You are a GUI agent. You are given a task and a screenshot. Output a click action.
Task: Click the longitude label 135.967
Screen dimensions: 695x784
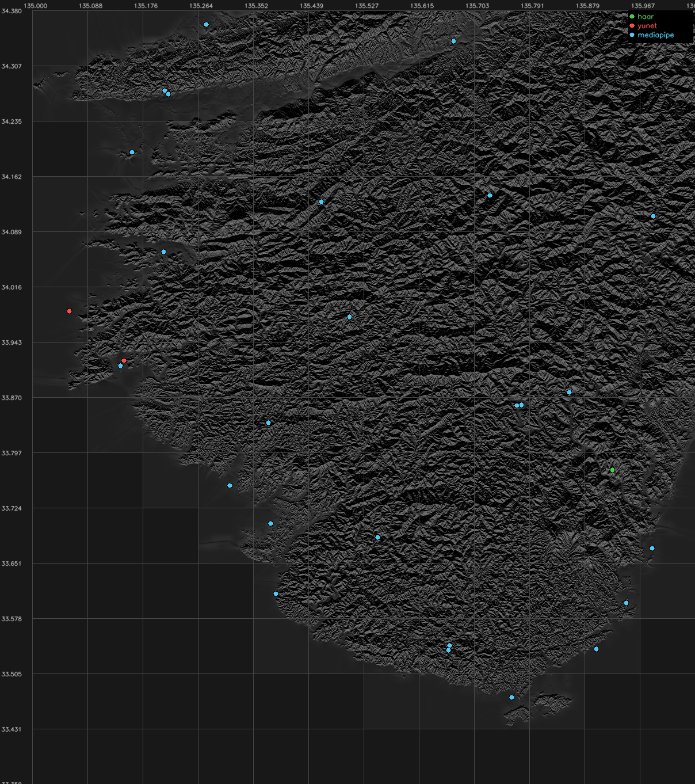pyautogui.click(x=643, y=6)
